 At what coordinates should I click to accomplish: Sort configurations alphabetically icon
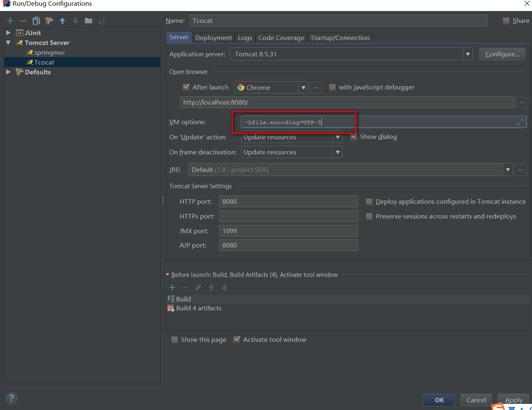tap(102, 21)
